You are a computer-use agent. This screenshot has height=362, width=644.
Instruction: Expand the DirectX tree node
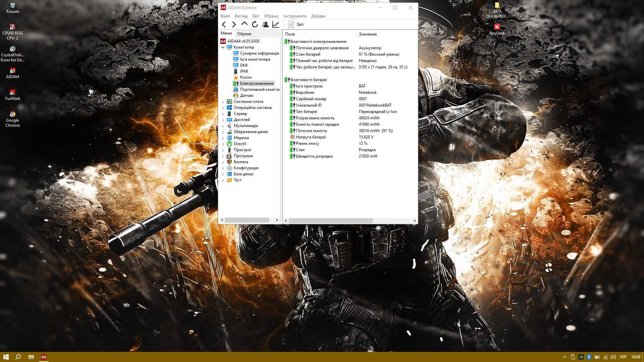click(223, 144)
